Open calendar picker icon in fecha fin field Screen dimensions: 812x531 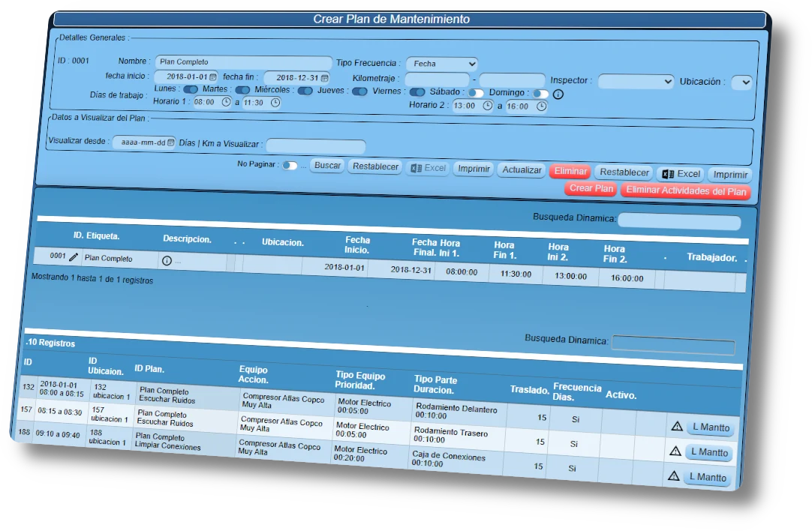click(x=324, y=78)
